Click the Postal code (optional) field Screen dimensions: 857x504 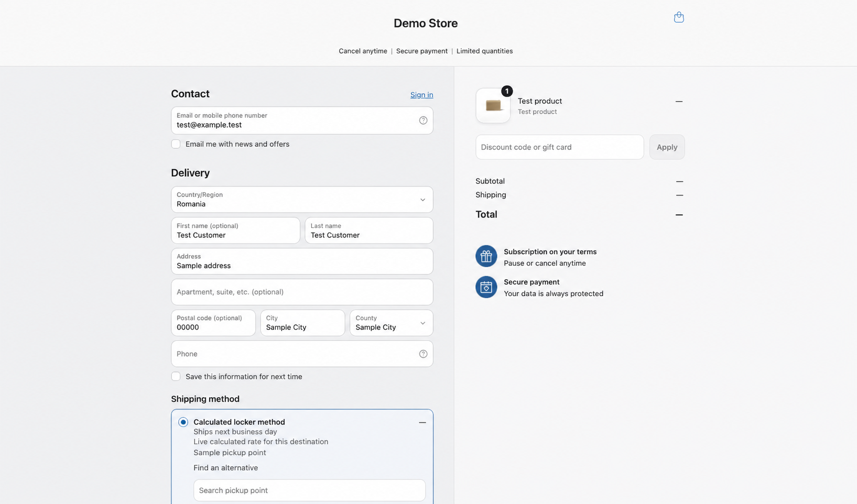point(213,323)
